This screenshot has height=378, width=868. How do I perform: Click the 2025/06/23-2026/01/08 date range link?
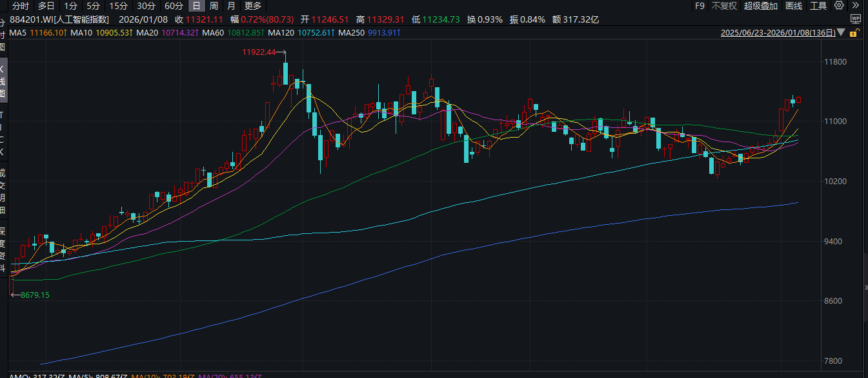pyautogui.click(x=778, y=32)
